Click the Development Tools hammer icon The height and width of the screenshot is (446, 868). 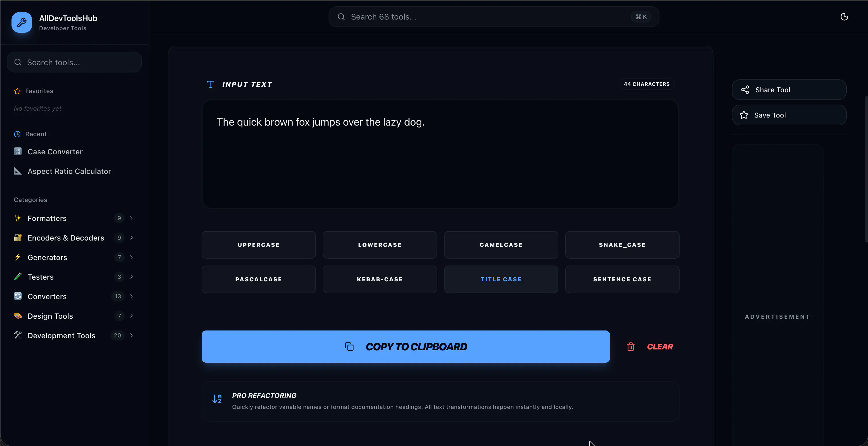(x=18, y=335)
